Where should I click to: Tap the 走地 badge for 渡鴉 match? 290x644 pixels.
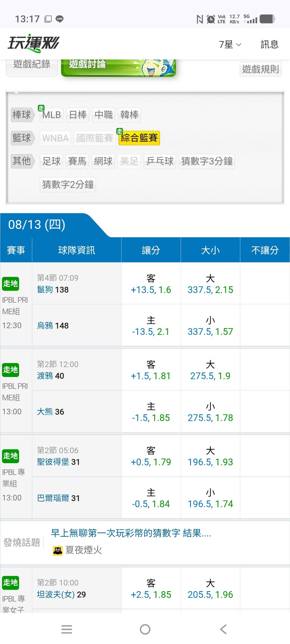point(10,369)
